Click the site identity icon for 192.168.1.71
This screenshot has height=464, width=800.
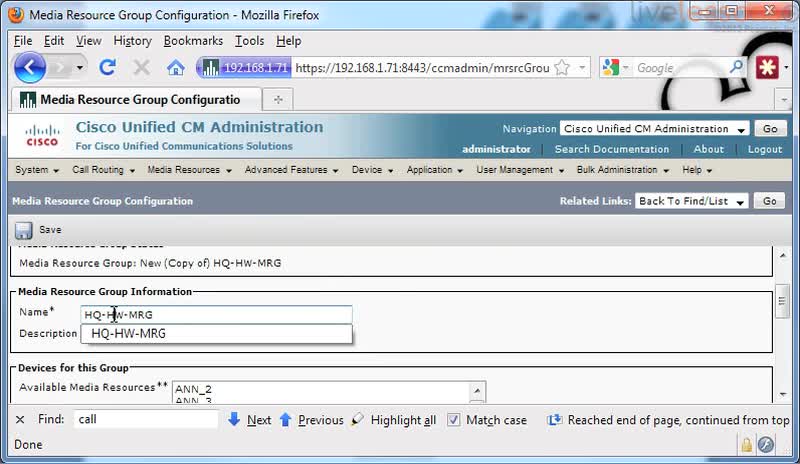[x=245, y=67]
